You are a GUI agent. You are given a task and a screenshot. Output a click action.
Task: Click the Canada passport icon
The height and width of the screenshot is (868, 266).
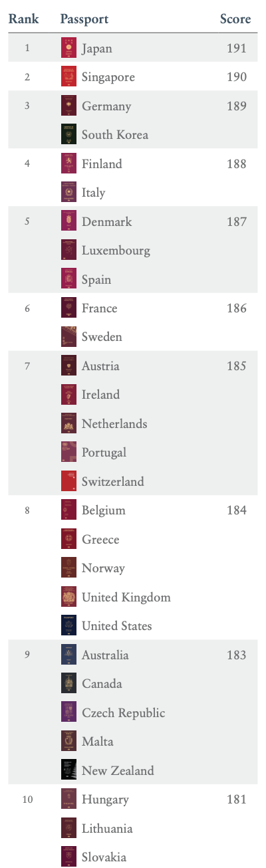tap(68, 683)
